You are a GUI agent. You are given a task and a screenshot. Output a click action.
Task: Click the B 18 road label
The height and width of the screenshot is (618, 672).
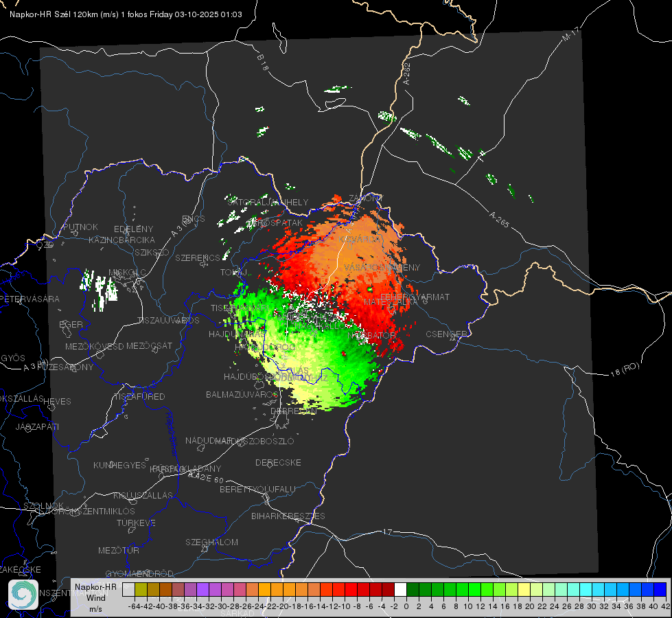pyautogui.click(x=263, y=62)
